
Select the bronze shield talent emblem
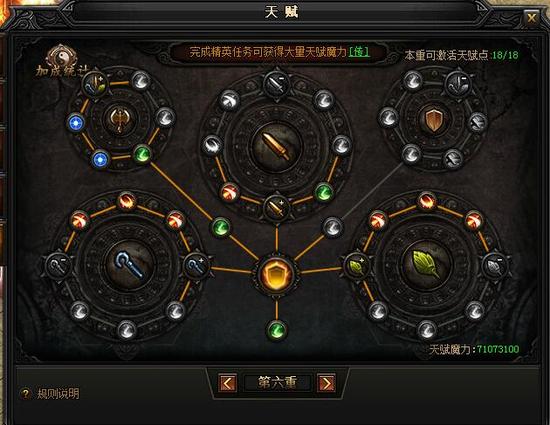pos(434,119)
